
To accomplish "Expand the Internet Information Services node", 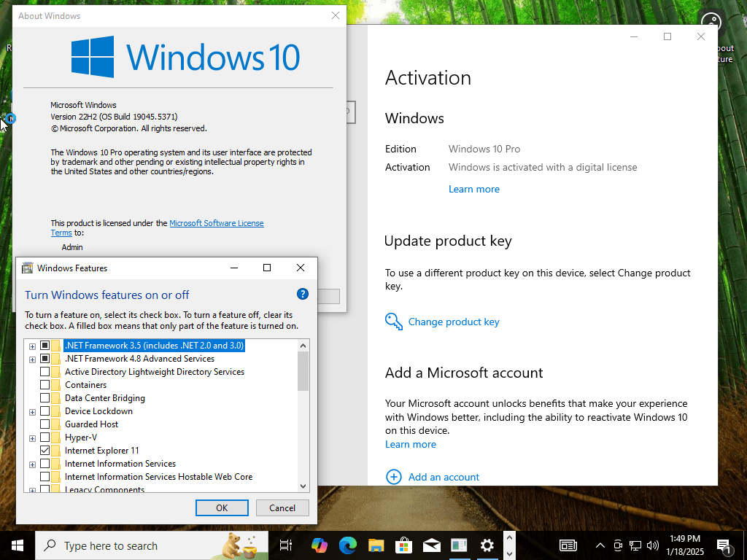I will [32, 464].
